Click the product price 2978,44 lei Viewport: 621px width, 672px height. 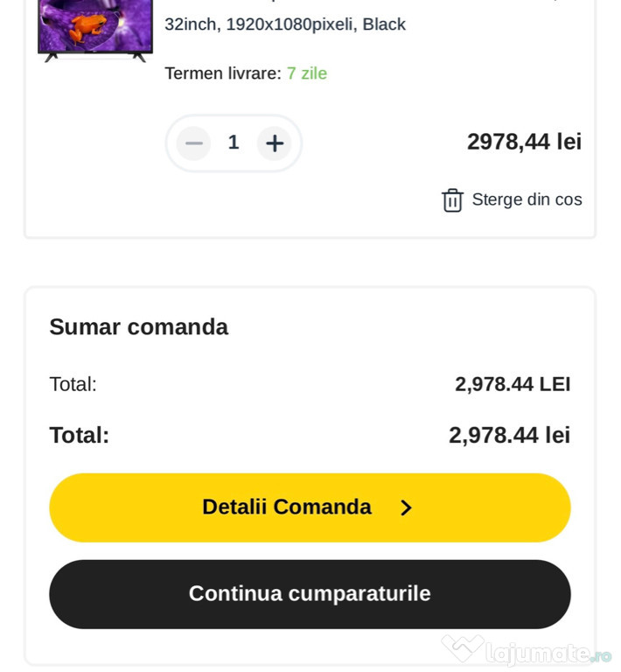[x=524, y=142]
